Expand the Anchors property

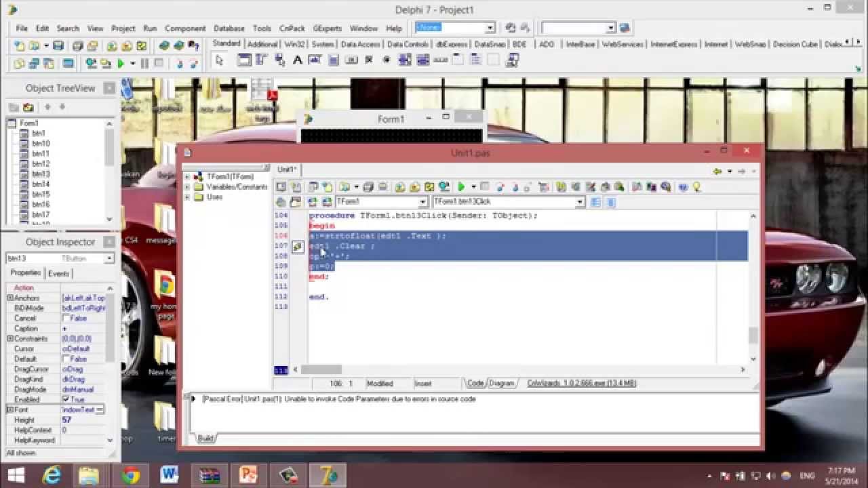click(x=10, y=298)
